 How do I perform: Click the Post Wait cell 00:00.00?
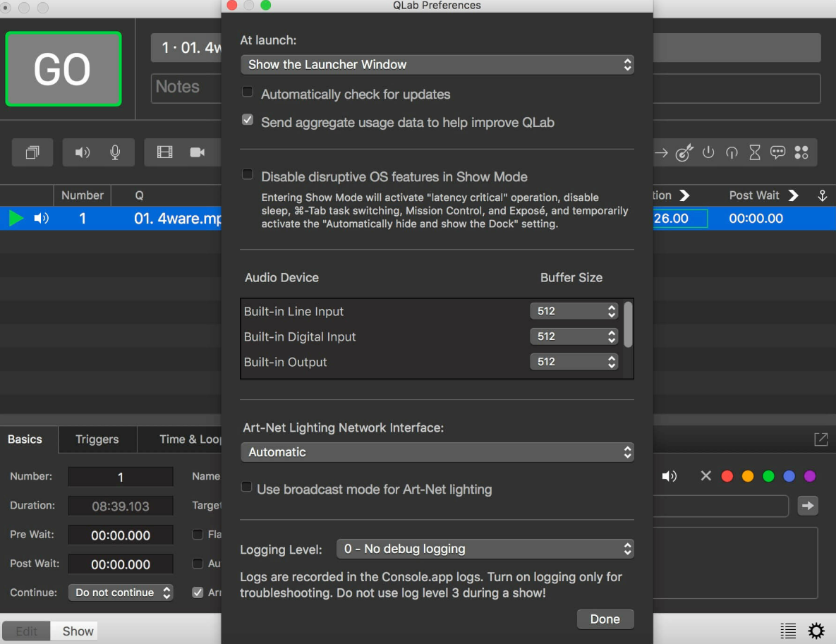[756, 218]
